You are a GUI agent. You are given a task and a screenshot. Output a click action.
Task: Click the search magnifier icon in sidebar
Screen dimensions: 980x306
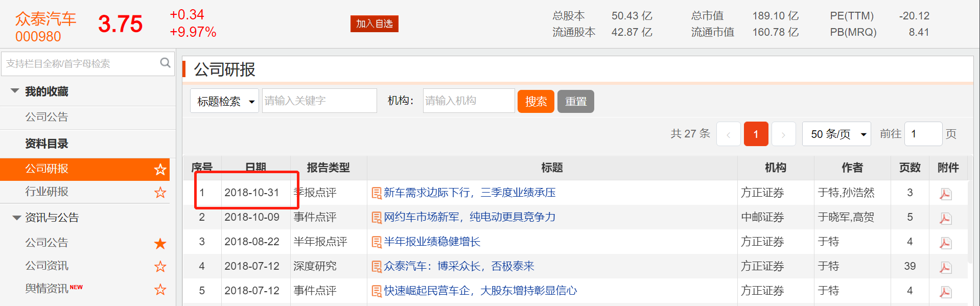[165, 63]
